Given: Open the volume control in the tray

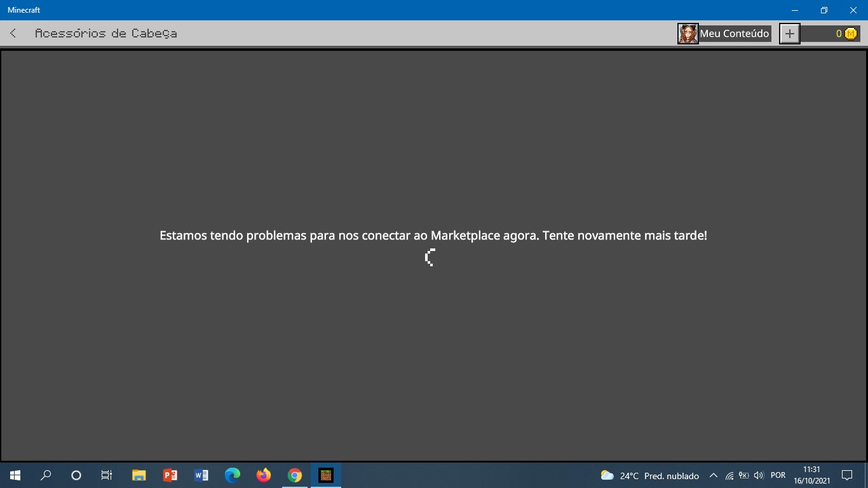Looking at the screenshot, I should click(758, 475).
